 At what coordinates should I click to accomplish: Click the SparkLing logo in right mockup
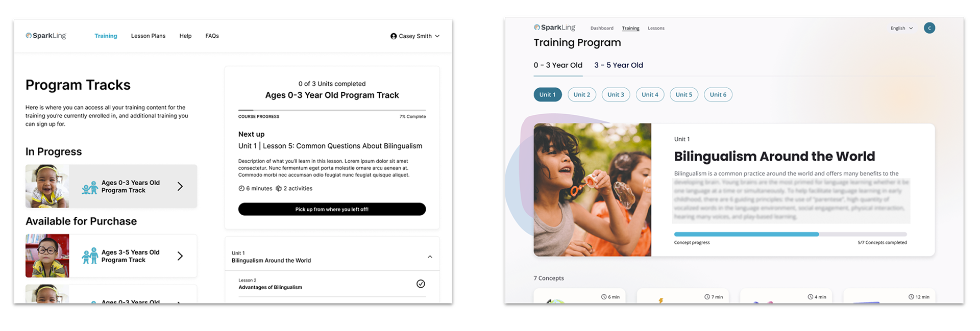554,28
